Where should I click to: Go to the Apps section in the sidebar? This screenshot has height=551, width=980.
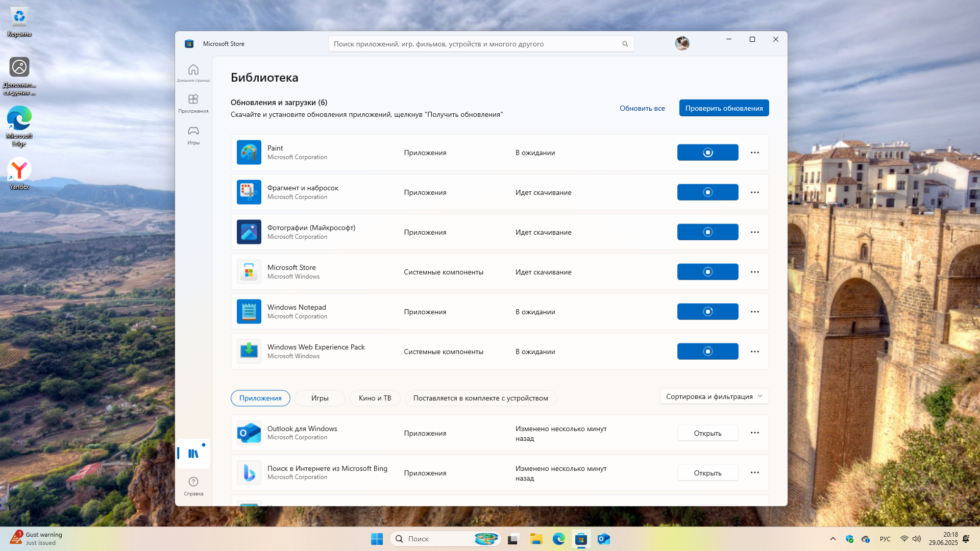tap(193, 103)
